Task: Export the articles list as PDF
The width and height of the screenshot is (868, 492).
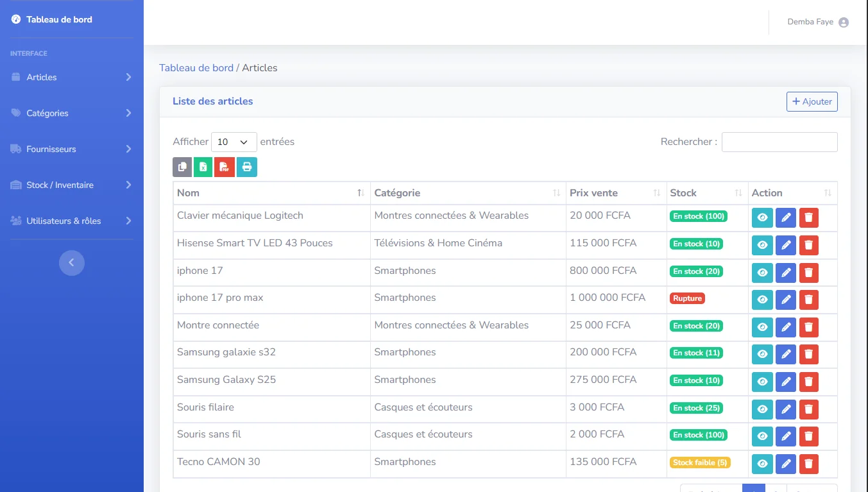Action: (x=225, y=166)
